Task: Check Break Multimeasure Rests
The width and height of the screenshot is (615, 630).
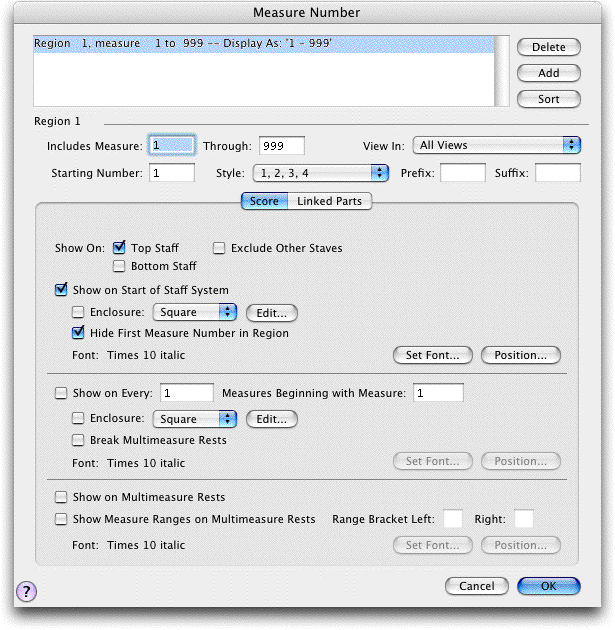Action: (78, 440)
